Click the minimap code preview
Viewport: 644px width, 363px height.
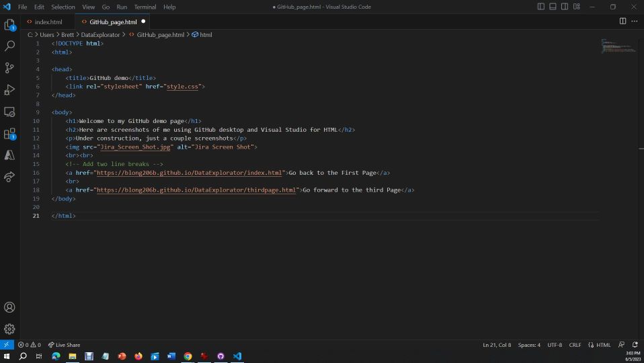[618, 46]
